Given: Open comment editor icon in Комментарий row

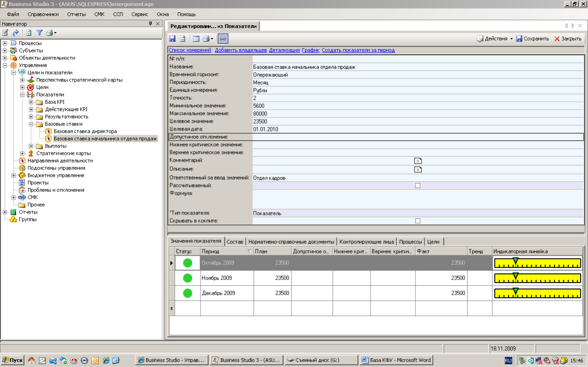Looking at the screenshot, I should pyautogui.click(x=418, y=161).
